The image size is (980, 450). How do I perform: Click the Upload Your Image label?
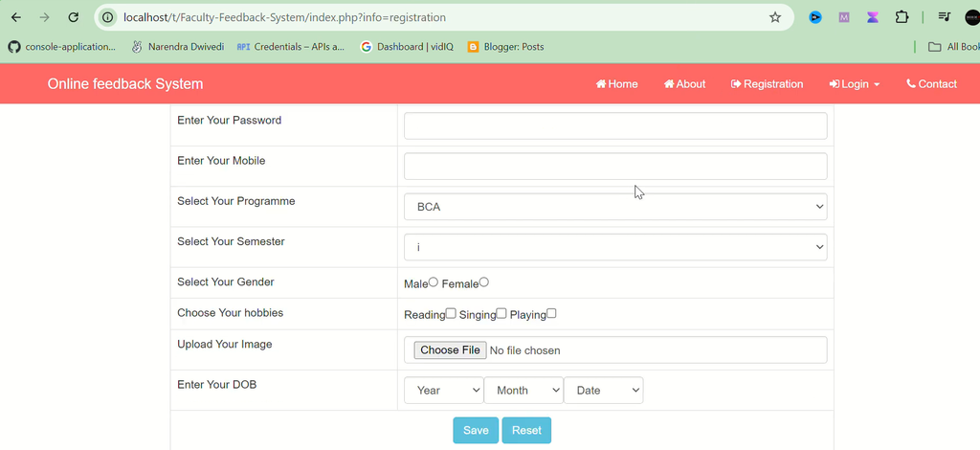coord(224,344)
